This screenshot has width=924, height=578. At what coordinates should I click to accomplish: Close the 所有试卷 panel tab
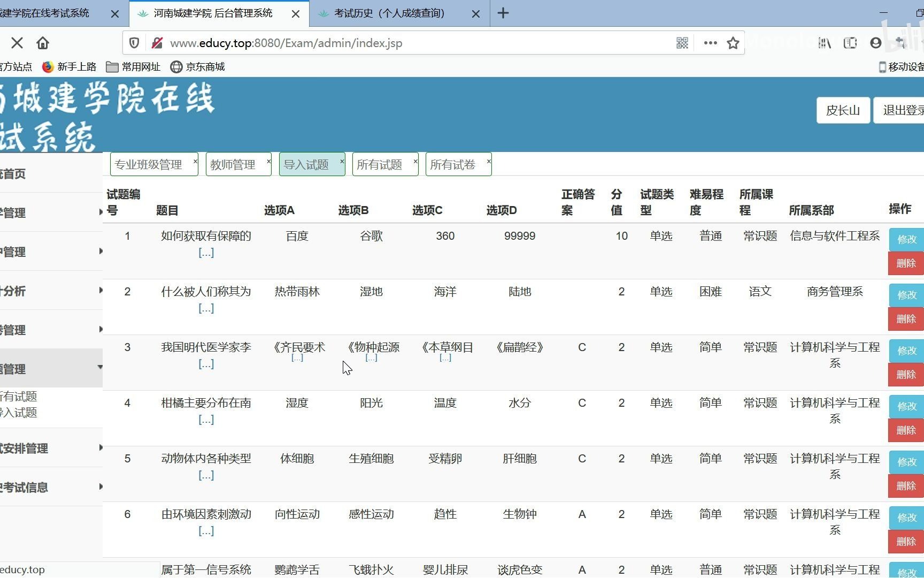coord(488,161)
